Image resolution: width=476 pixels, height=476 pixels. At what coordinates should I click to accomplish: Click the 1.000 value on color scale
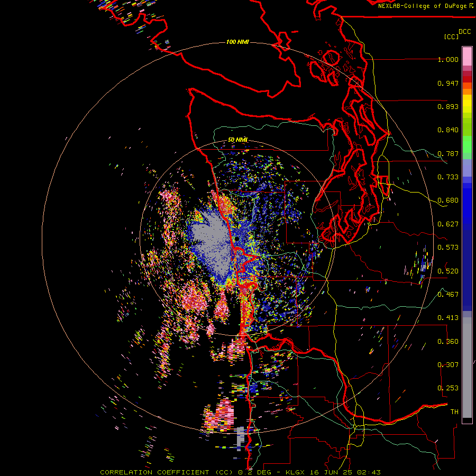coord(448,59)
